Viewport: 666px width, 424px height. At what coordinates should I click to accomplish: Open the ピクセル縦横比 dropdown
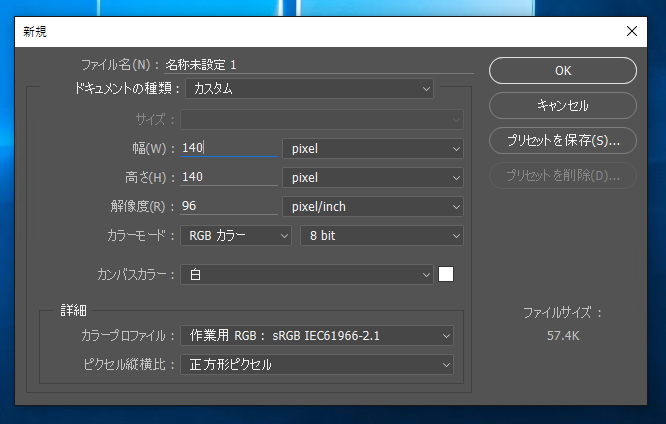[x=317, y=365]
